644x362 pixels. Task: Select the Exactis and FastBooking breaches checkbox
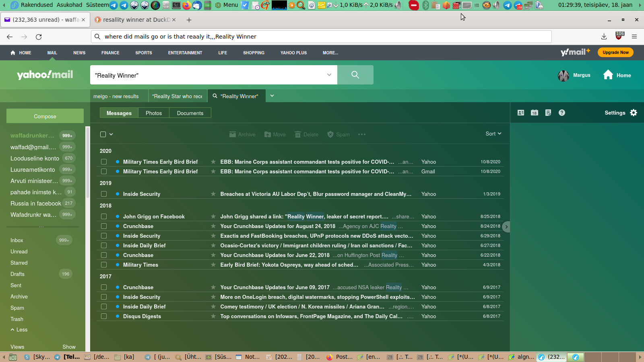point(104,236)
